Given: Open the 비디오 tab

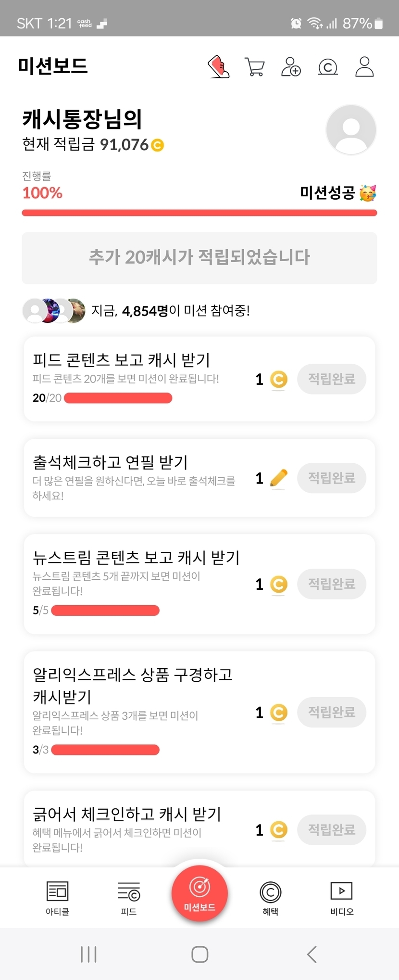Looking at the screenshot, I should (x=341, y=898).
